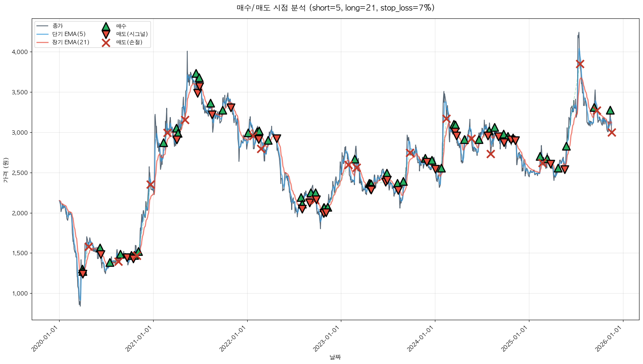Click the 날짜 x-axis title
Image resolution: width=643 pixels, height=364 pixels.
(x=335, y=357)
